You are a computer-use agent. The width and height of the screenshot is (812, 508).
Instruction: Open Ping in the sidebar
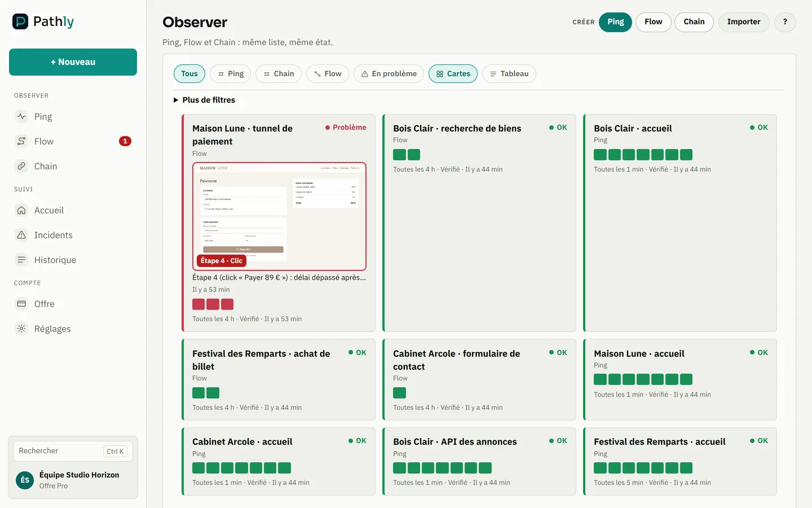click(73, 116)
